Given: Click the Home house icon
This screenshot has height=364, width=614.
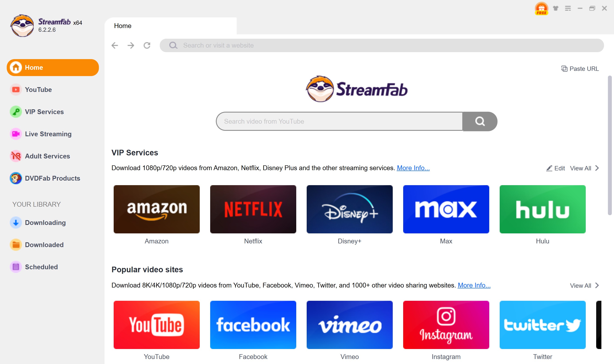Looking at the screenshot, I should click(x=16, y=67).
